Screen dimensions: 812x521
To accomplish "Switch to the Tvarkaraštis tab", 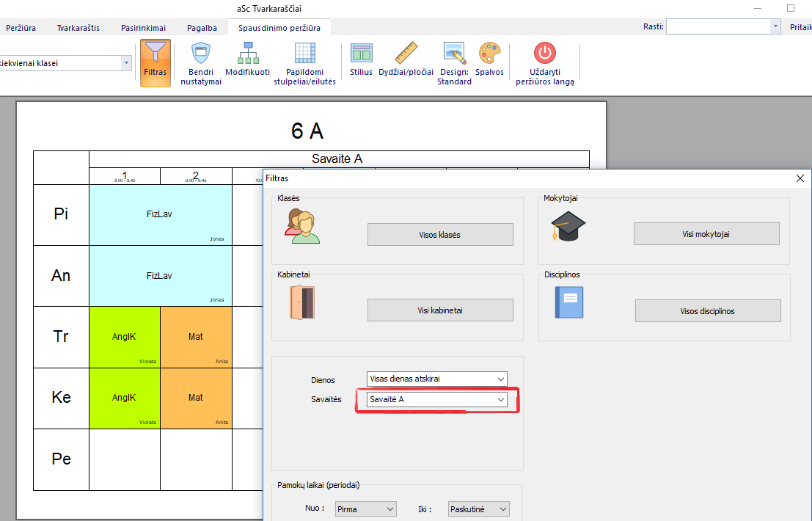I will pyautogui.click(x=78, y=28).
